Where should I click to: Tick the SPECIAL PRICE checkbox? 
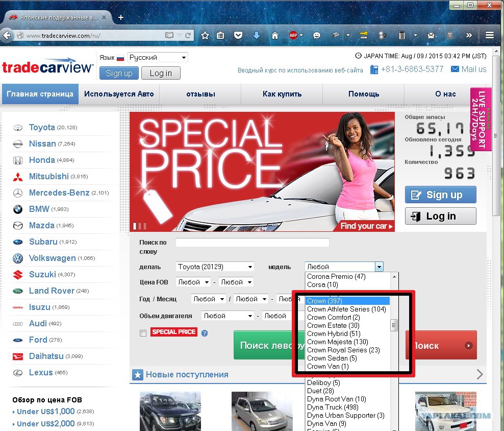coord(143,333)
